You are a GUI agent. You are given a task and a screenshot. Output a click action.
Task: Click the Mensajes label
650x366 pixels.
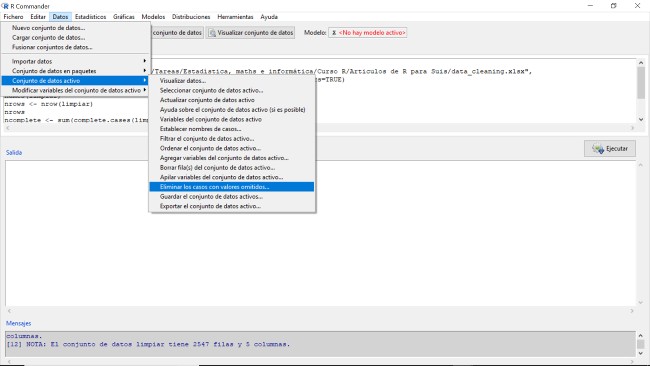18,323
